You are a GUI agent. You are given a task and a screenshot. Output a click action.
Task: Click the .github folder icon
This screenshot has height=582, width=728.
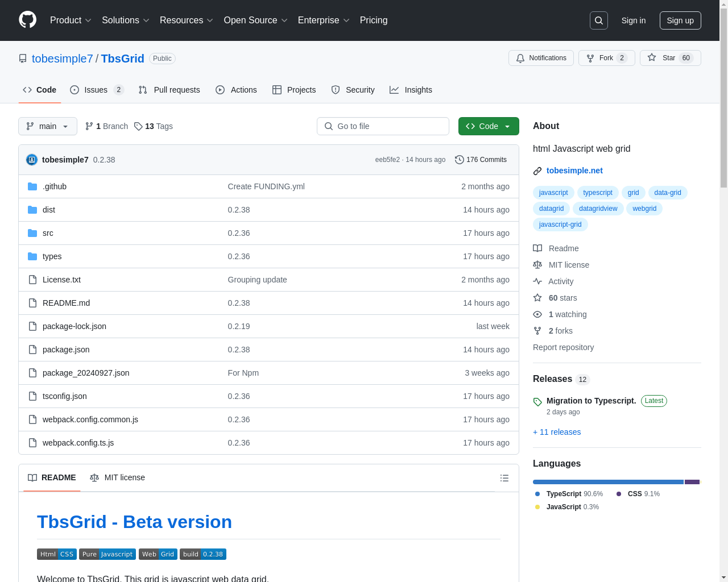point(32,186)
